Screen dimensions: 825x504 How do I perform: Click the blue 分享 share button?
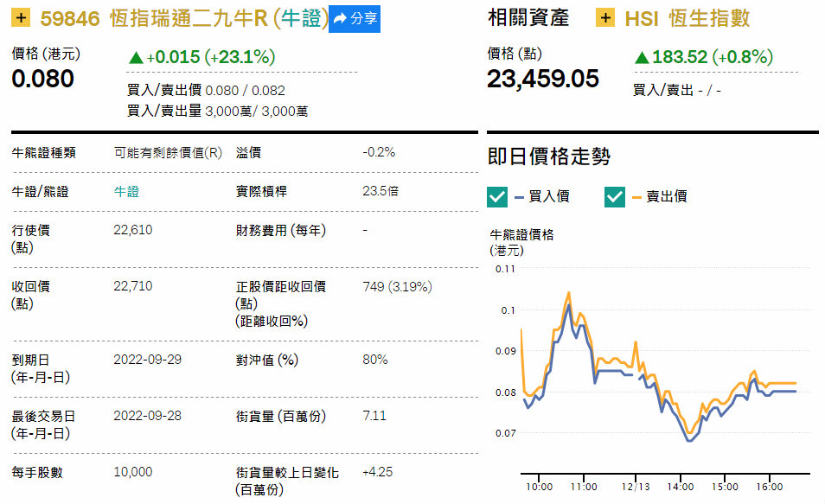point(354,19)
